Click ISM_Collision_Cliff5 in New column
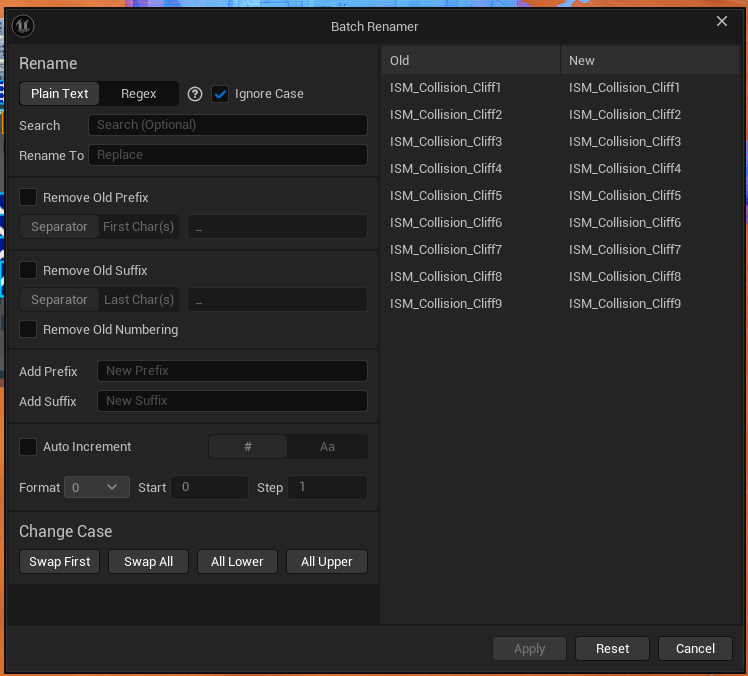 pyautogui.click(x=625, y=196)
